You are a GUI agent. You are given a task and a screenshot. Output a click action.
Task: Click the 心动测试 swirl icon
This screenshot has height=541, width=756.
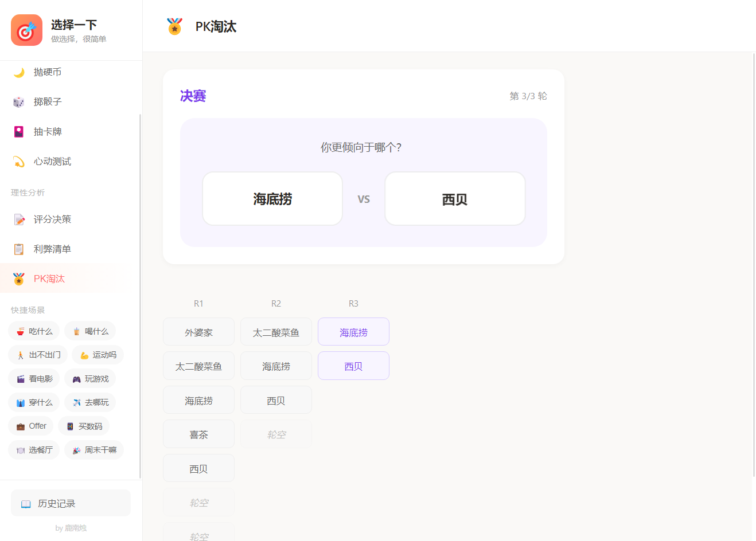point(19,162)
